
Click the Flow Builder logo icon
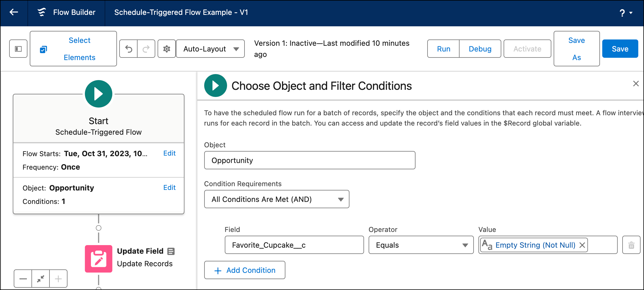pyautogui.click(x=42, y=12)
